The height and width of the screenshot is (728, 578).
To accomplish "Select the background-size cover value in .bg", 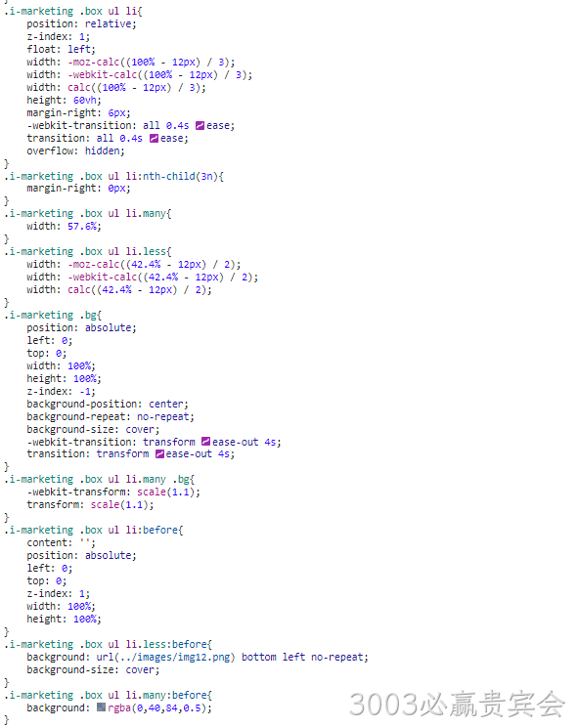I will click(140, 429).
